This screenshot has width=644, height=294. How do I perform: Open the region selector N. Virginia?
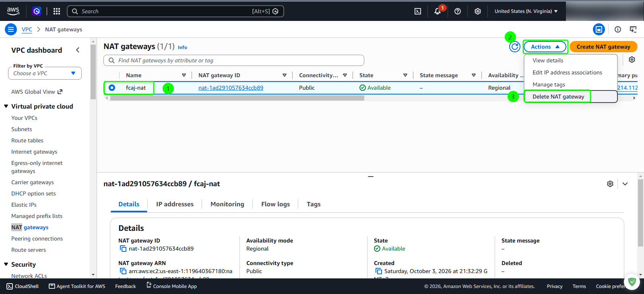tap(526, 11)
